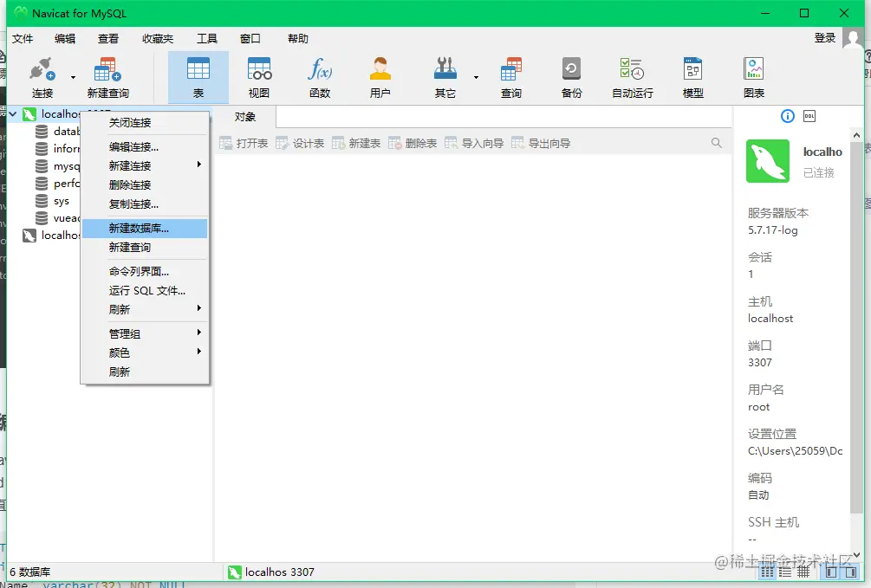
Task: Switch to list view in status bar
Action: click(x=785, y=572)
